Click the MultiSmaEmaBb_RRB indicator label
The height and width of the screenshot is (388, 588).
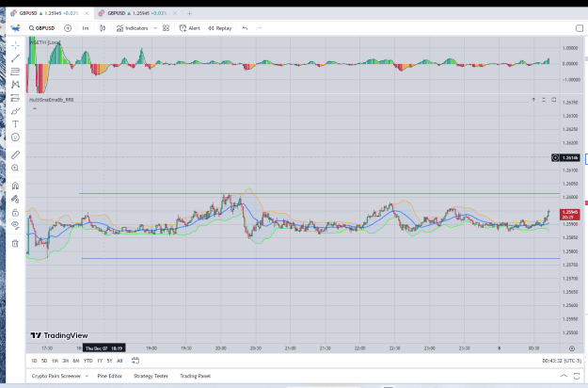[52, 100]
